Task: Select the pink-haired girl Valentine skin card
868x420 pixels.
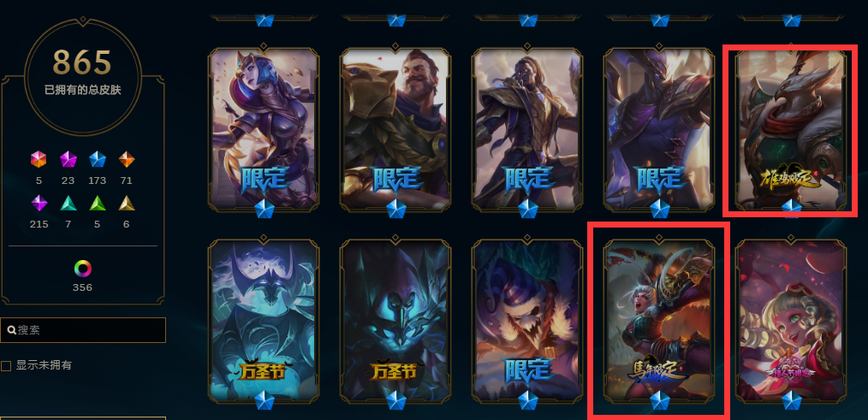Action: pyautogui.click(x=790, y=321)
